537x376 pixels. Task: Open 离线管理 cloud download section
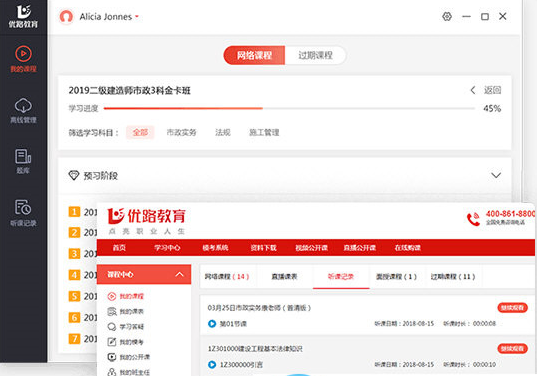coord(23,110)
